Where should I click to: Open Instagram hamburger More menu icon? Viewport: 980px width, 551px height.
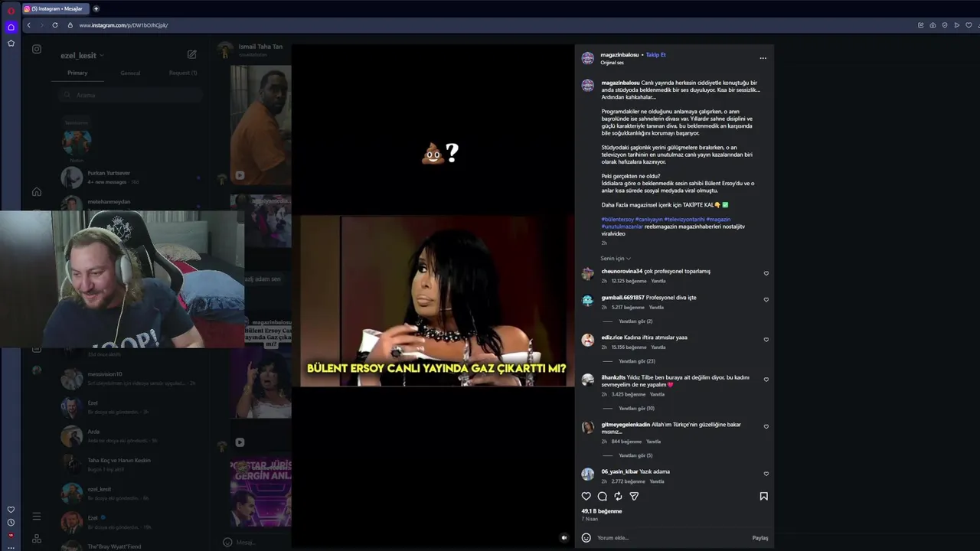[37, 517]
